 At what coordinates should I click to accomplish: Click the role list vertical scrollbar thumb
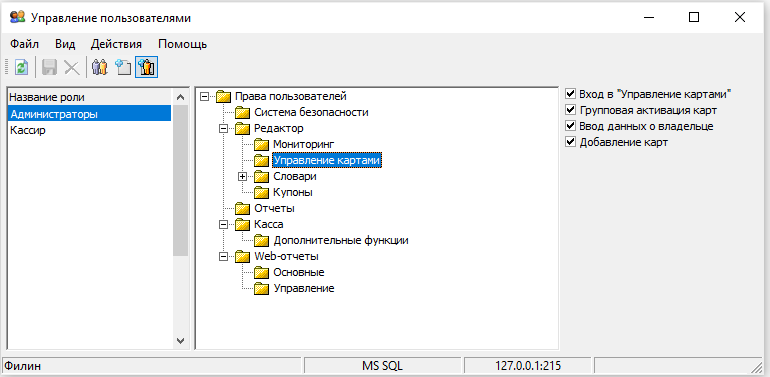point(180,180)
